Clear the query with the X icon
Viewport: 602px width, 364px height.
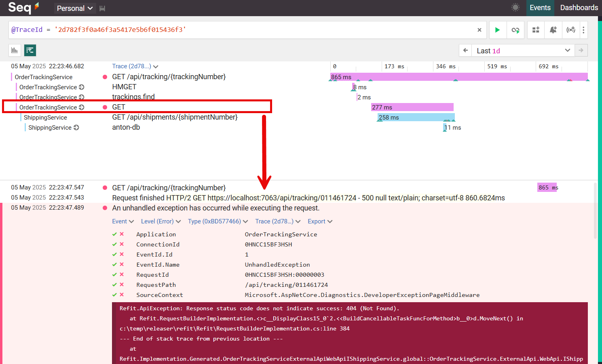pos(479,30)
